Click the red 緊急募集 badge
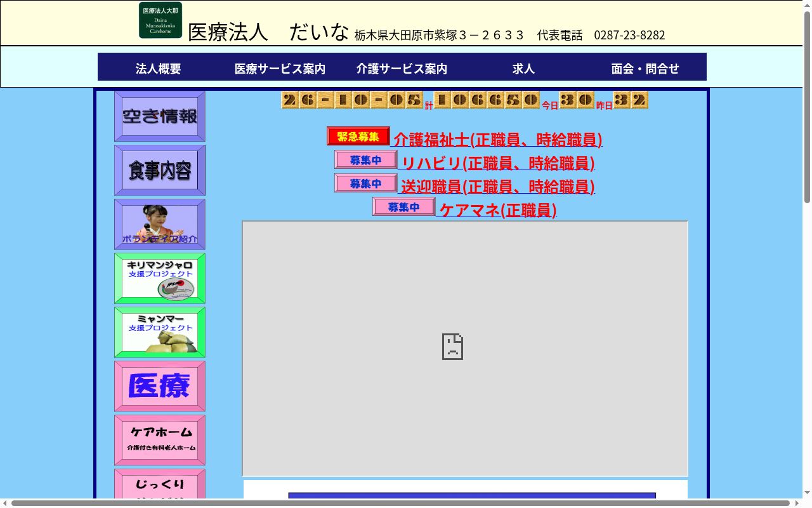 (358, 136)
